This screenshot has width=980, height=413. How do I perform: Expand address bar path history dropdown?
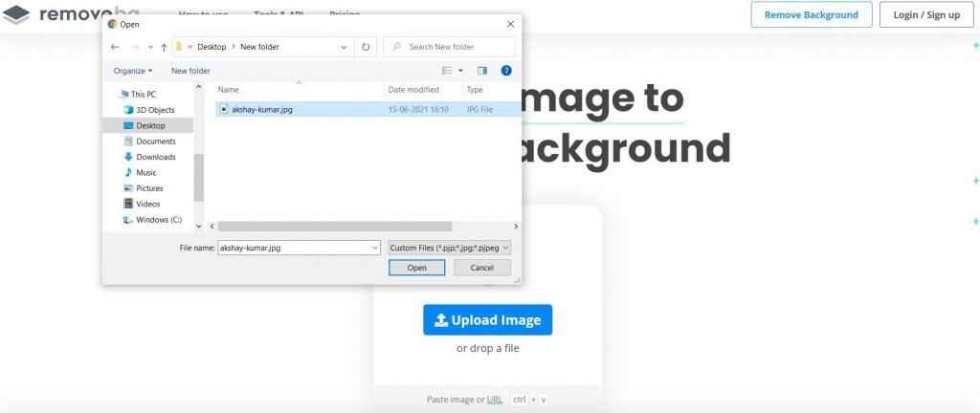(x=345, y=47)
